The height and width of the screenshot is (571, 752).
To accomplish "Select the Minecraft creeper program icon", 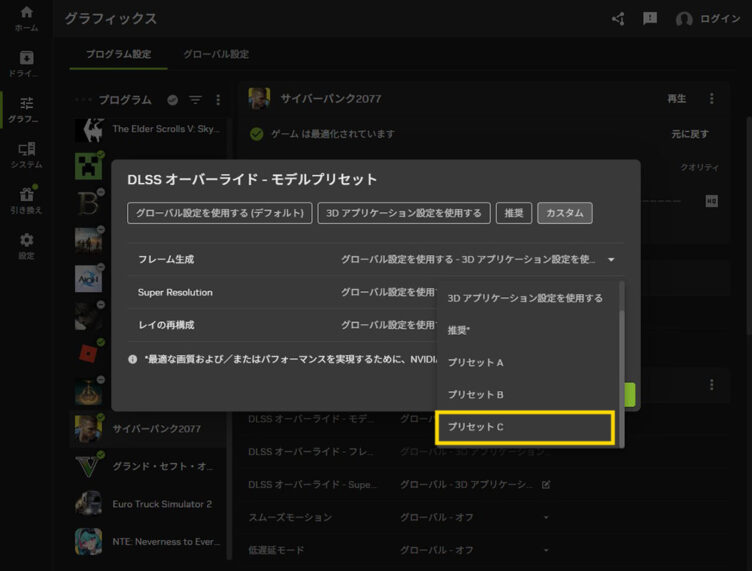I will coord(88,166).
